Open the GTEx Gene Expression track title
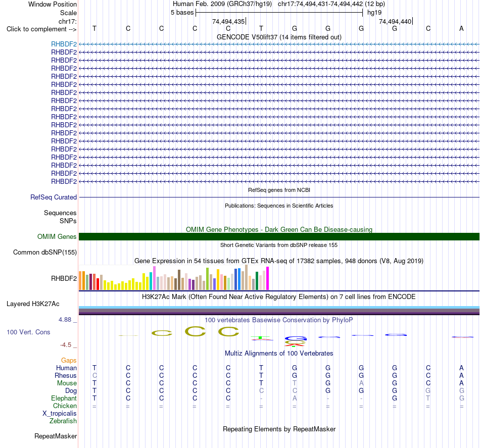 (x=279, y=261)
